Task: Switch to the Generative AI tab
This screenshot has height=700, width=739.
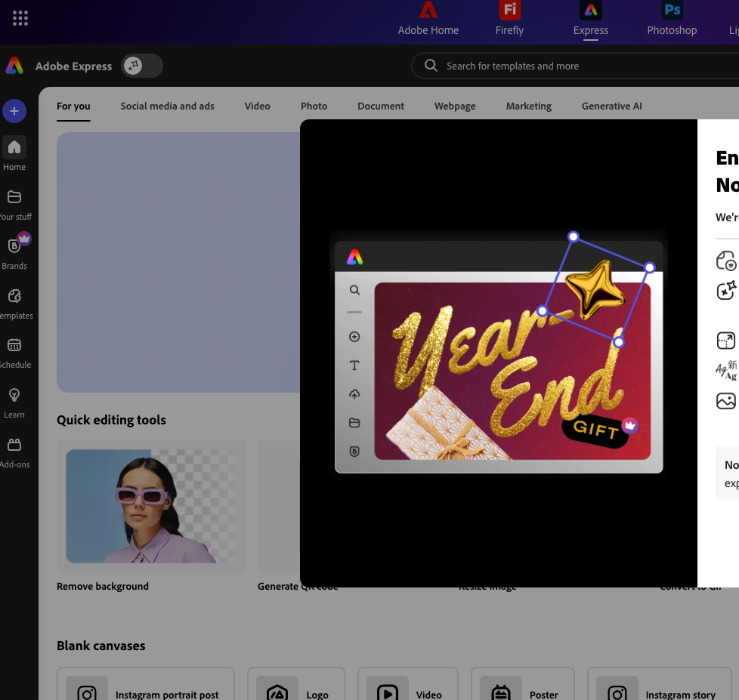Action: click(x=611, y=106)
